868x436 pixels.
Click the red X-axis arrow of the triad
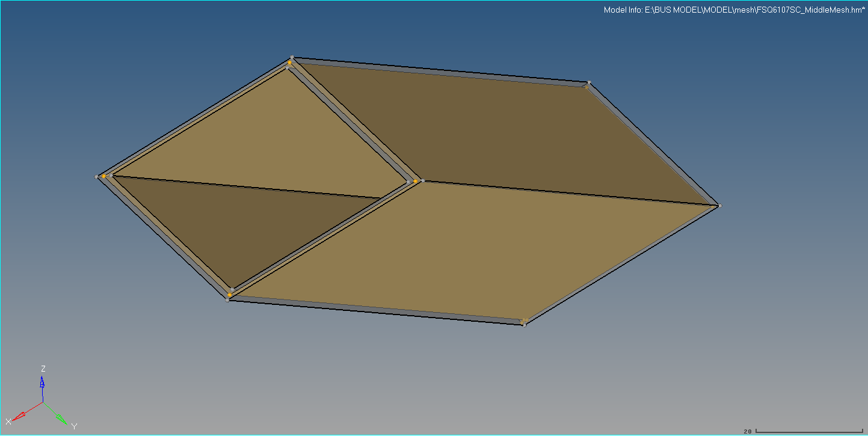pyautogui.click(x=27, y=411)
